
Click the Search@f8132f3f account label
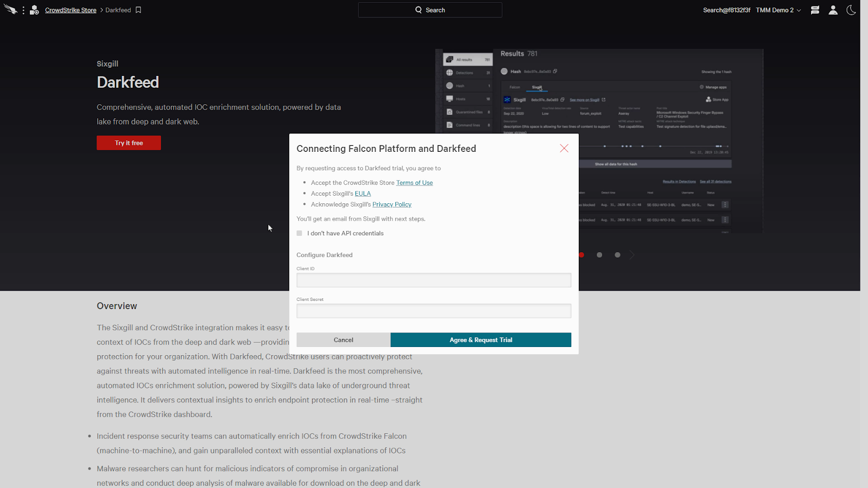click(x=726, y=10)
